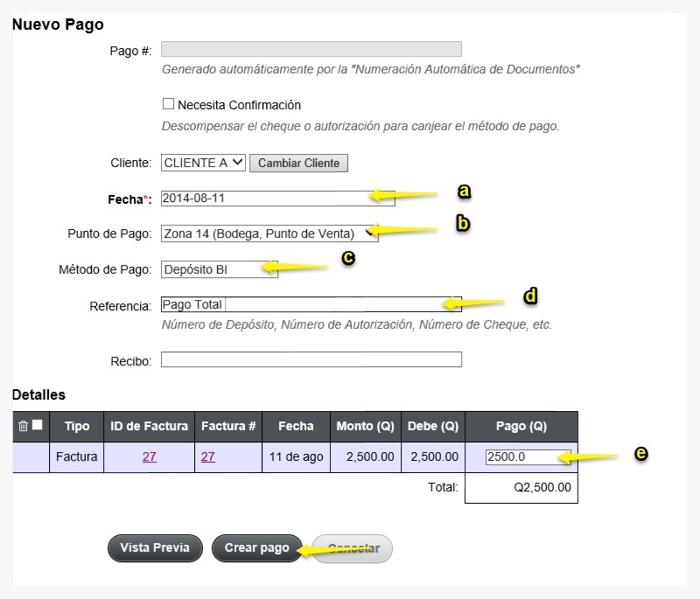Open the Cliente dropdown
Image resolution: width=700 pixels, height=599 pixels.
203,163
